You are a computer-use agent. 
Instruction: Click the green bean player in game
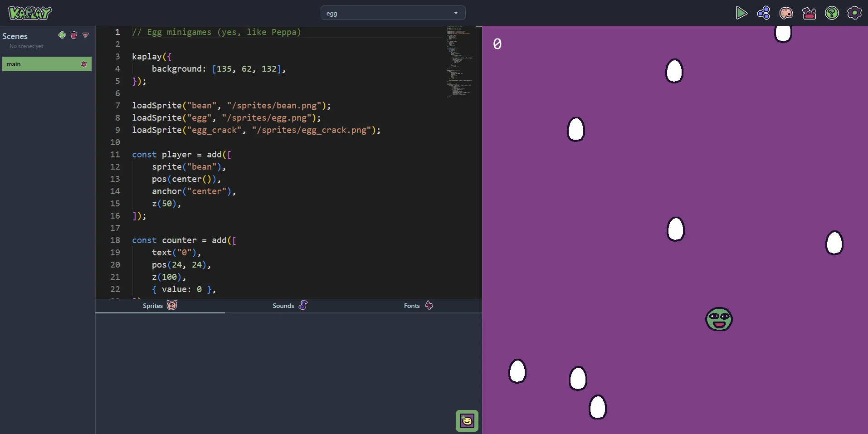point(719,319)
